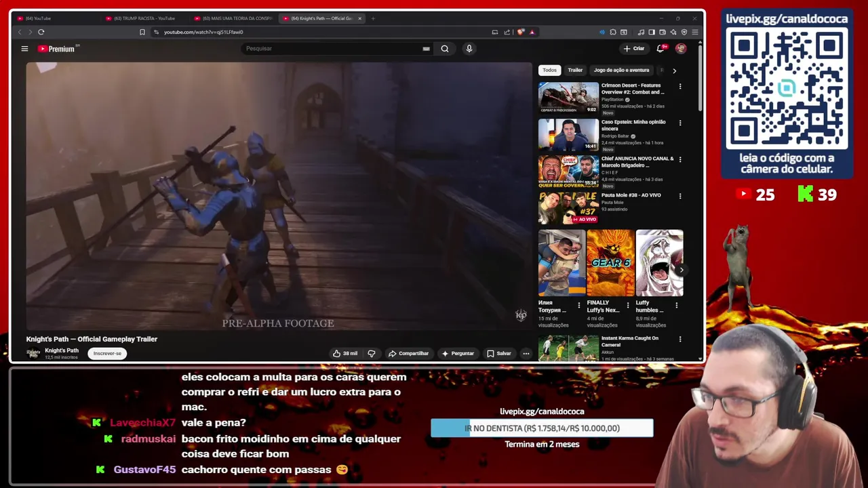Click the Criar create button
The image size is (868, 488).
point(634,48)
